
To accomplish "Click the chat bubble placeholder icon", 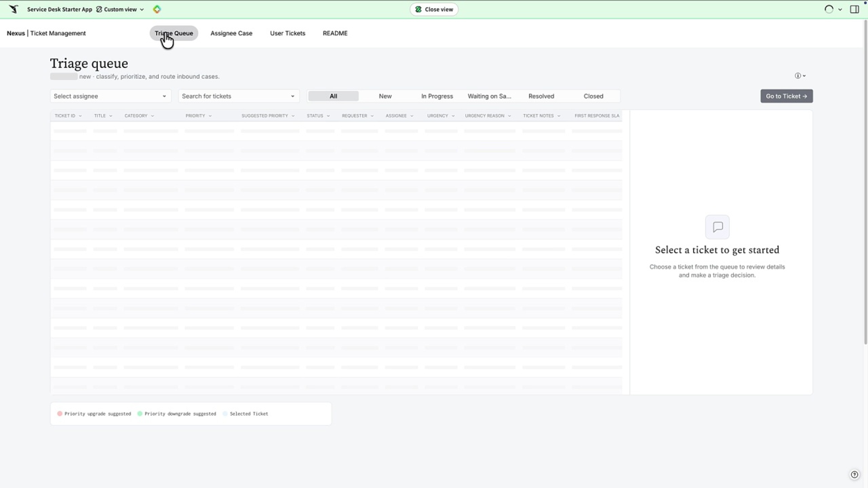I will tap(717, 227).
